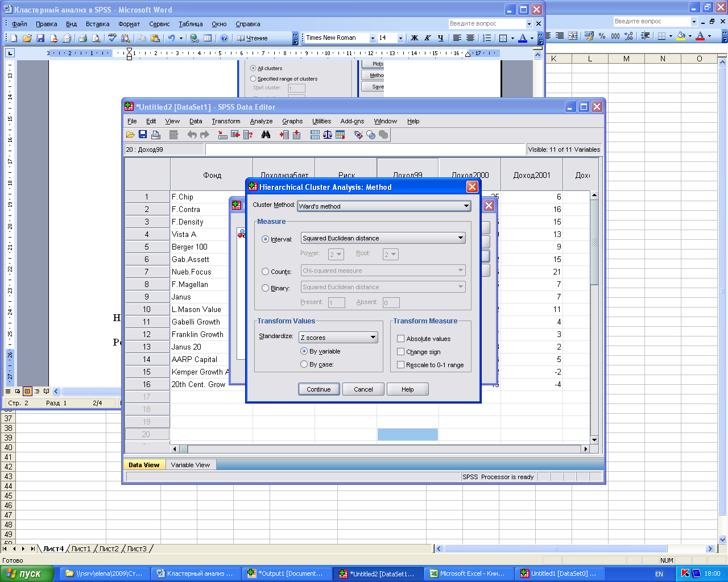Click Cancel in Method dialog

tap(363, 389)
